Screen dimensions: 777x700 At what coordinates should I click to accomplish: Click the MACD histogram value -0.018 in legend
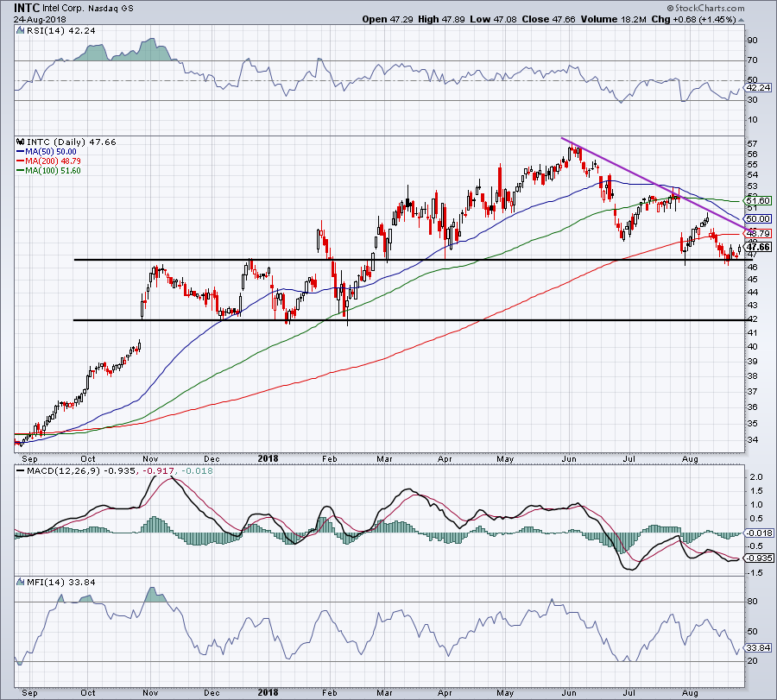click(x=197, y=470)
